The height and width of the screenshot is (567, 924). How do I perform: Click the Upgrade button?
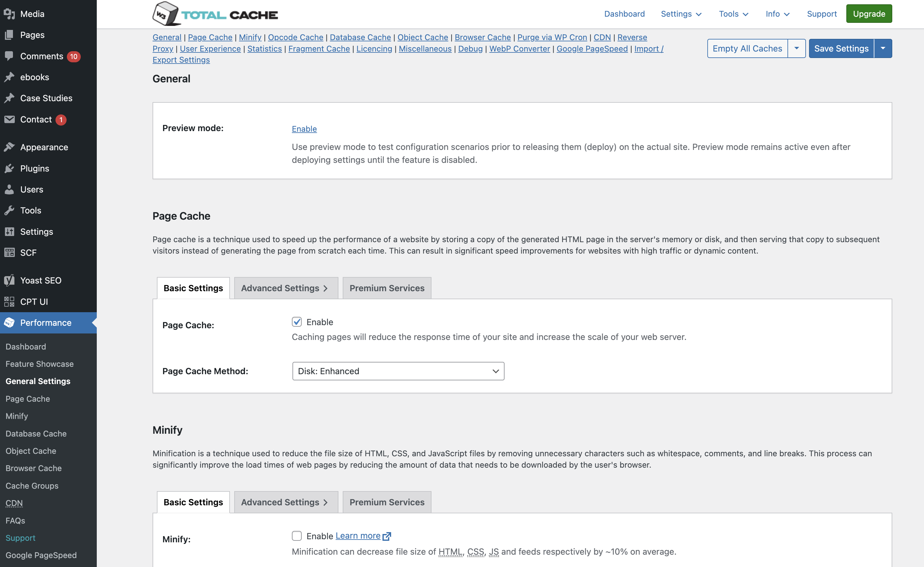(x=869, y=13)
